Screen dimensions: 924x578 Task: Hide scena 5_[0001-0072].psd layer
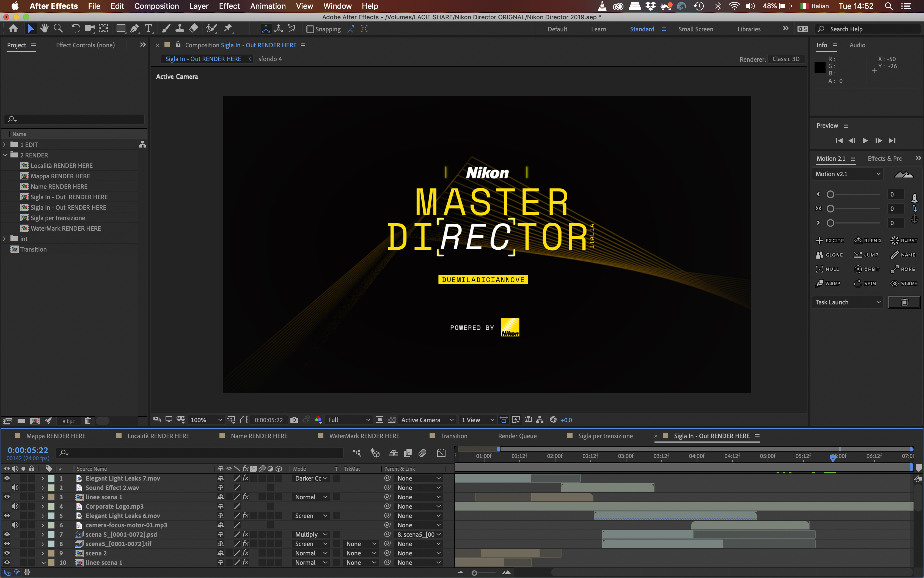[x=7, y=535]
